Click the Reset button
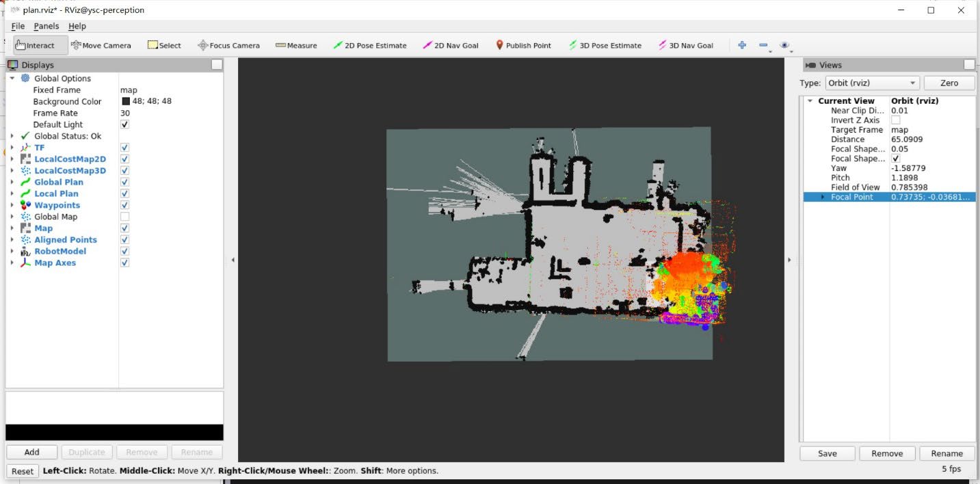 pyautogui.click(x=23, y=471)
